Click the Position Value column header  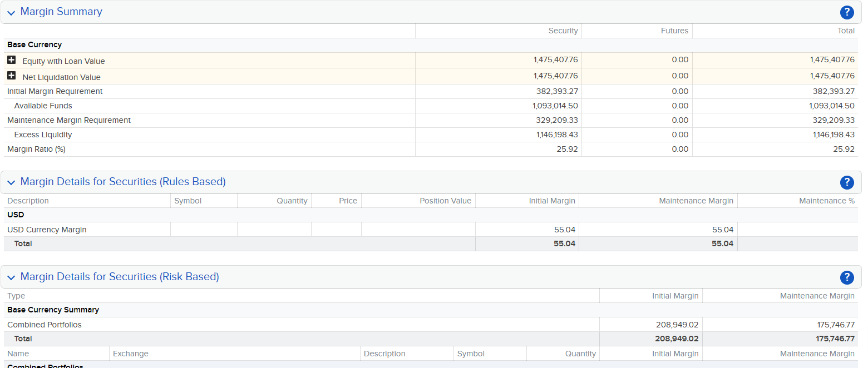pyautogui.click(x=445, y=201)
